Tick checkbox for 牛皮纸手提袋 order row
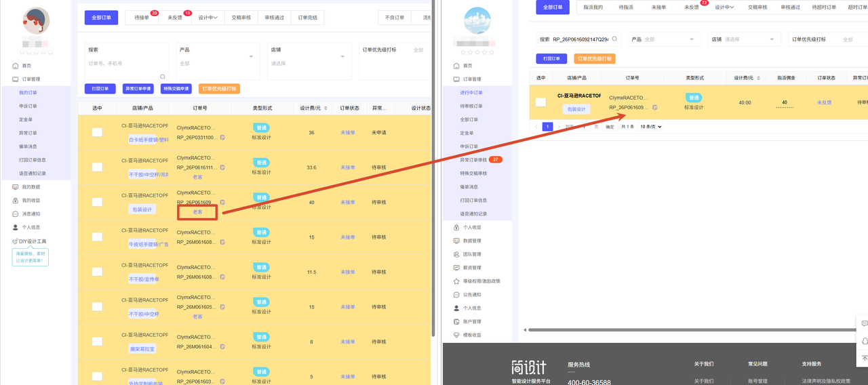This screenshot has height=385, width=868. (97, 237)
